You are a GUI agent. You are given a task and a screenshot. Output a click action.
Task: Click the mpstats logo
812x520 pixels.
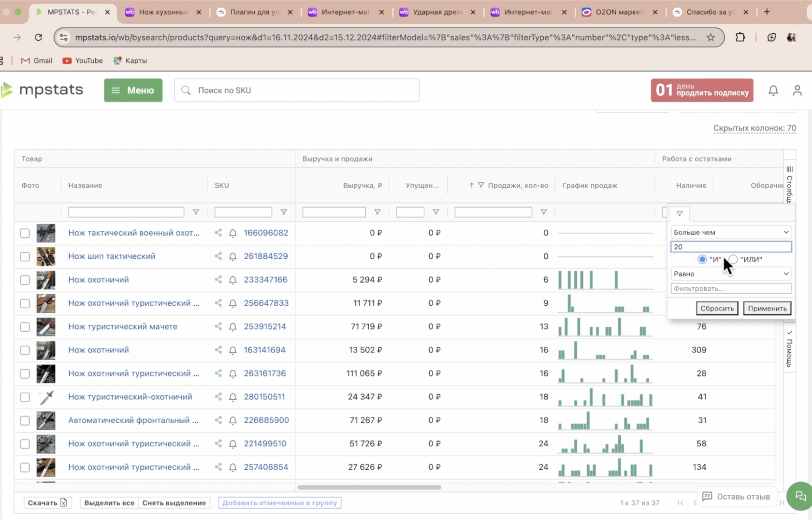[43, 90]
